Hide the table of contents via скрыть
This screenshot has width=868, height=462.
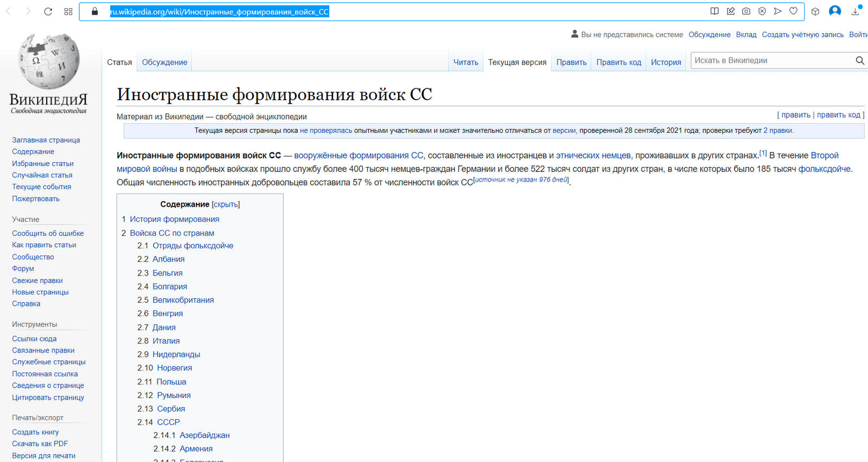226,204
